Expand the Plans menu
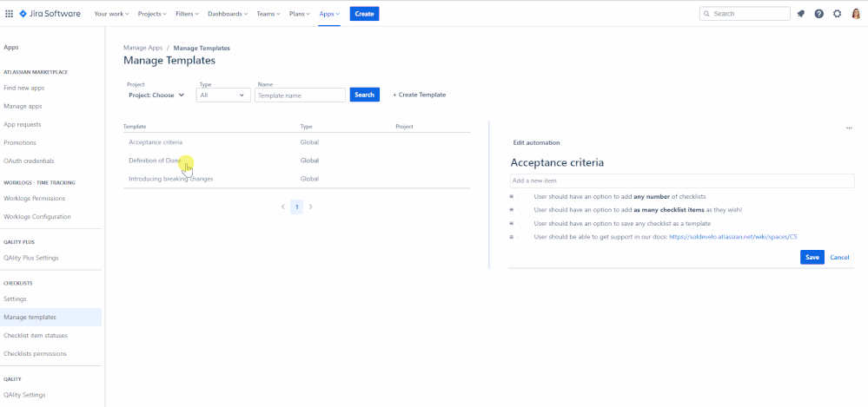868x407 pixels. tap(300, 14)
